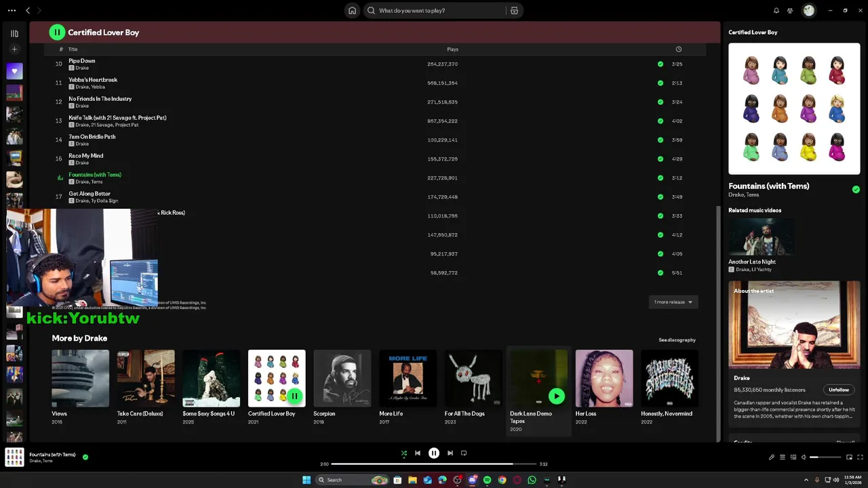Screen dimensions: 868x488
Task: Skip to previous track
Action: [x=418, y=453]
